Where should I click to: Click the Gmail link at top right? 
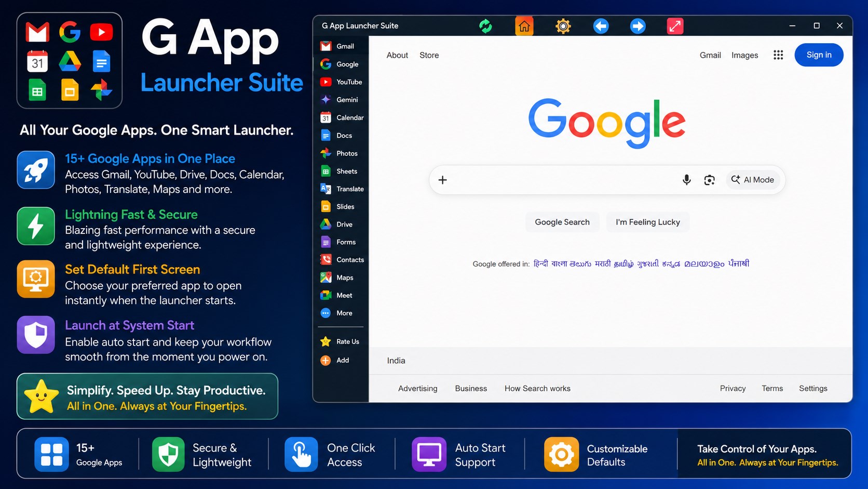710,55
